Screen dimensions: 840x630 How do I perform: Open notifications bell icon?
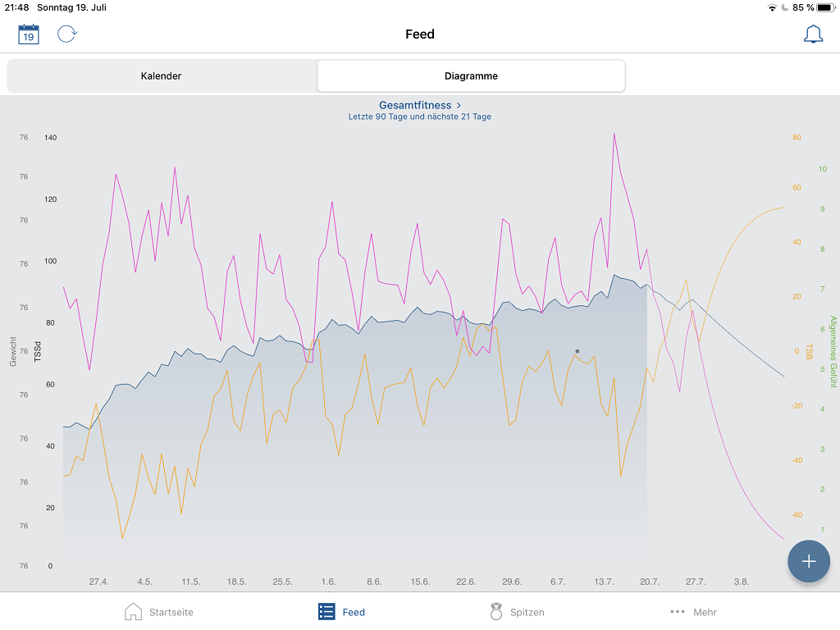point(813,34)
